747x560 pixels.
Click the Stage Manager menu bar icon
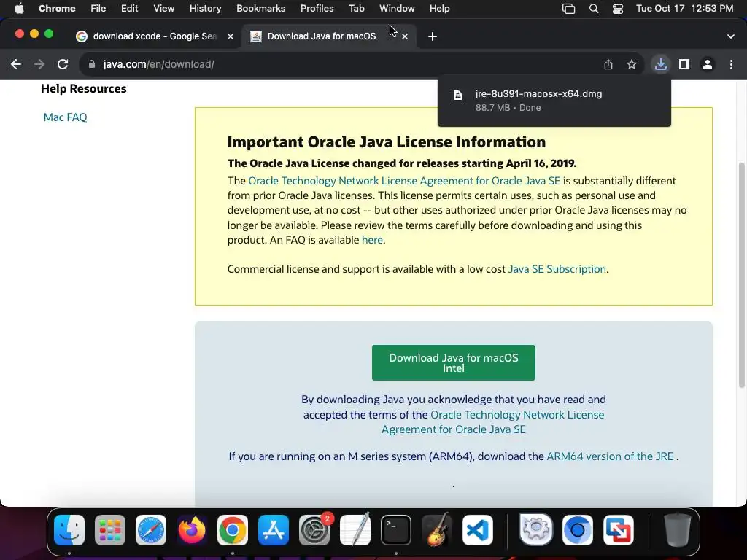click(569, 9)
